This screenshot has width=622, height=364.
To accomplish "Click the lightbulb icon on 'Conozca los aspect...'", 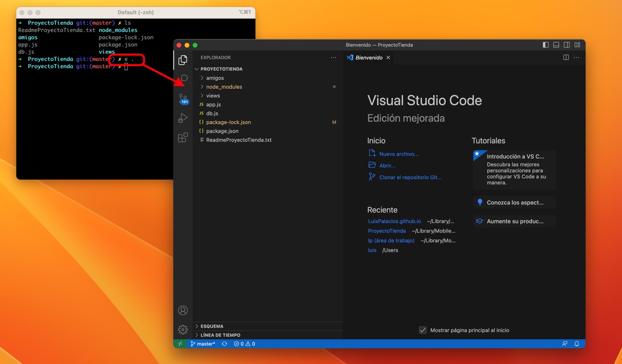I will (480, 203).
